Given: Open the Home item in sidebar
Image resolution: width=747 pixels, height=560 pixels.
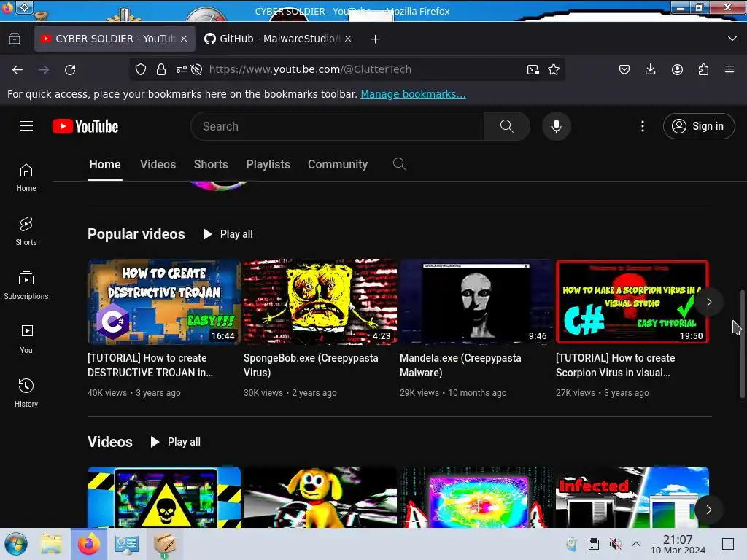Looking at the screenshot, I should point(26,178).
